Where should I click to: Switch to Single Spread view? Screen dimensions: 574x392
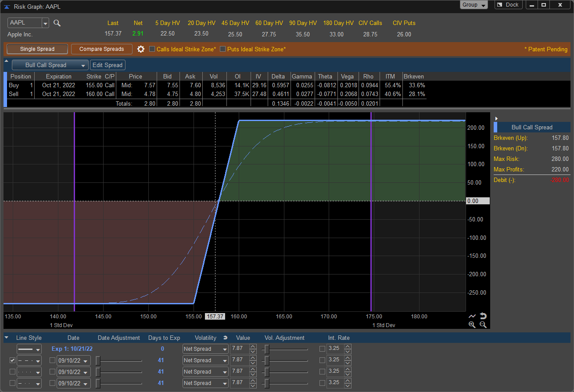(x=37, y=49)
